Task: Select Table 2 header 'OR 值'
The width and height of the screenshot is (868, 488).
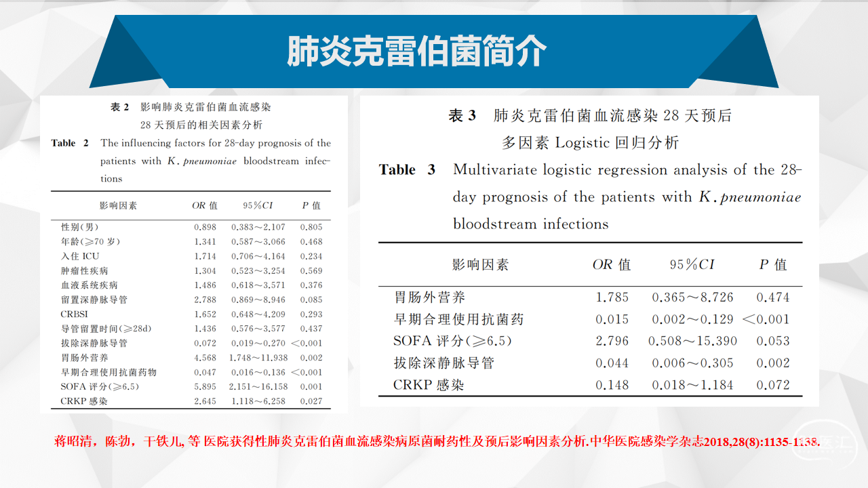Action: click(x=205, y=205)
